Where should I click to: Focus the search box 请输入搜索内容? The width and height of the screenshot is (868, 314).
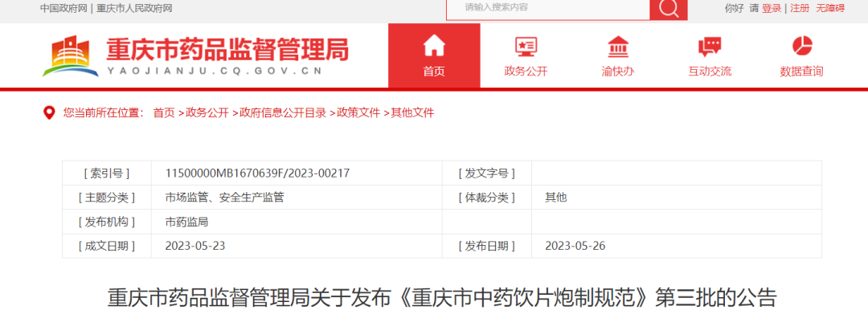coord(548,8)
